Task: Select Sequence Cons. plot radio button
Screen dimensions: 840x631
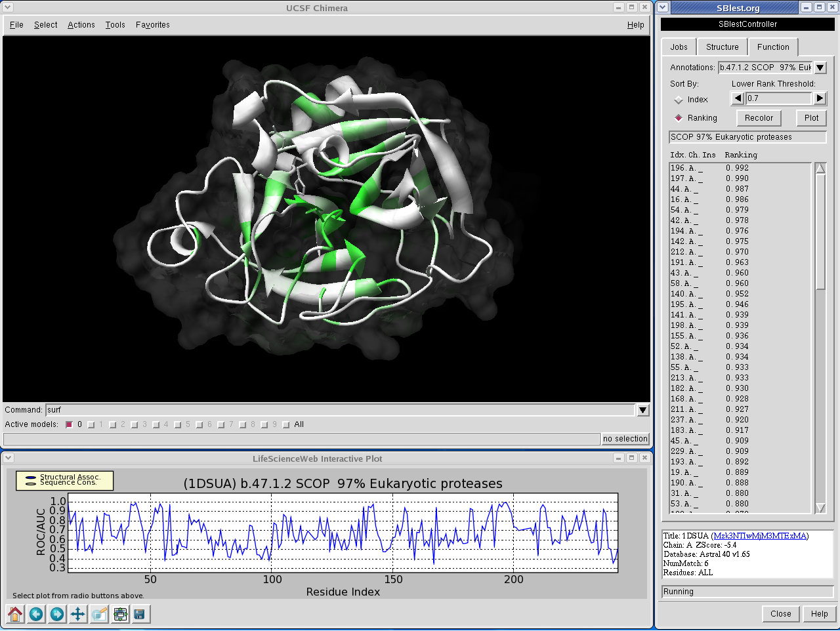Action: point(31,483)
